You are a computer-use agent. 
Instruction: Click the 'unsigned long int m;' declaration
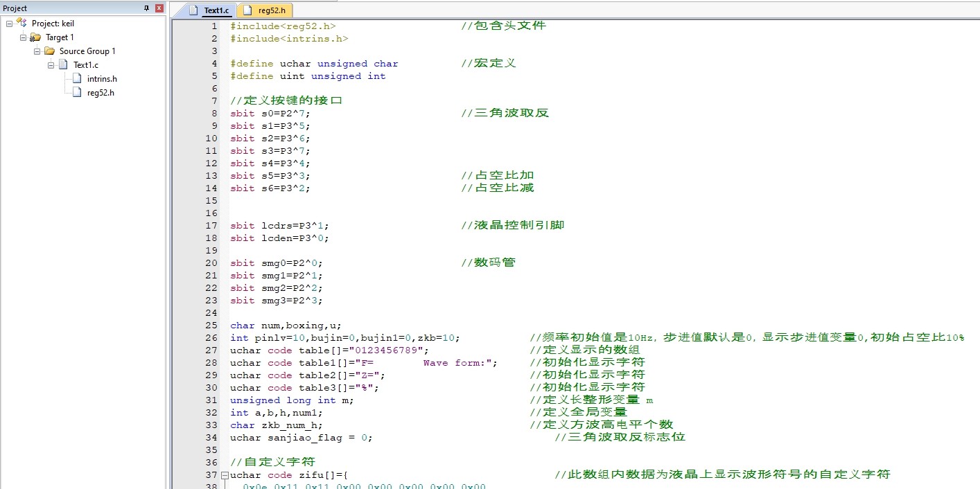tap(292, 400)
